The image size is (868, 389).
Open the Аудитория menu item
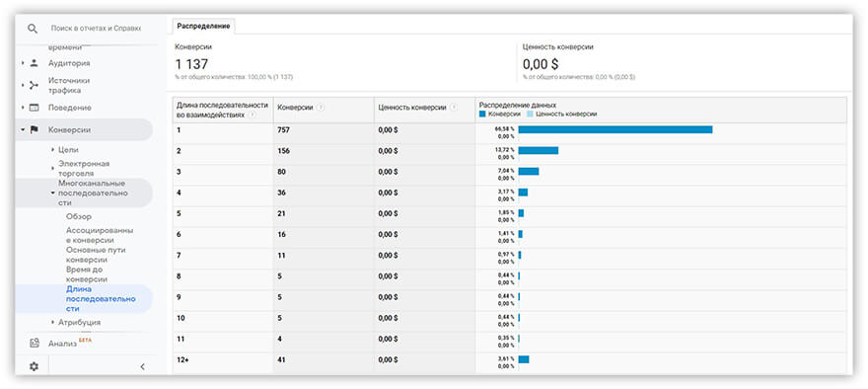pos(69,63)
